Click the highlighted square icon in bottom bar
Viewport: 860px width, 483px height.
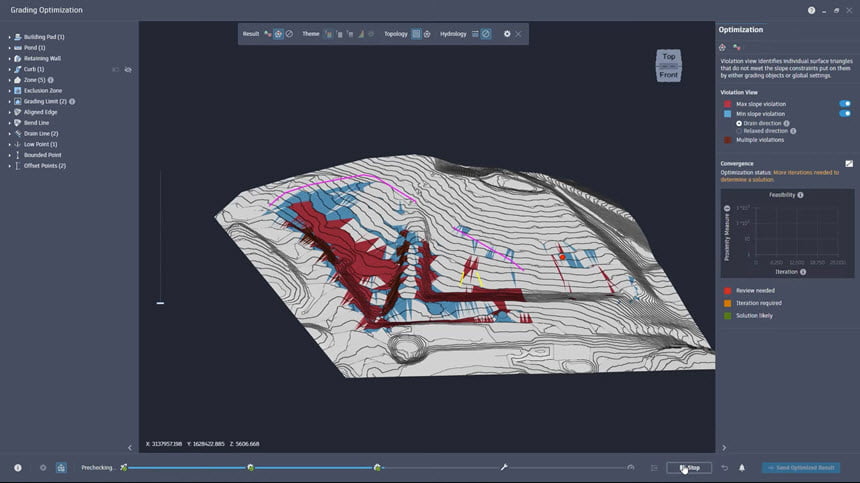coord(61,468)
